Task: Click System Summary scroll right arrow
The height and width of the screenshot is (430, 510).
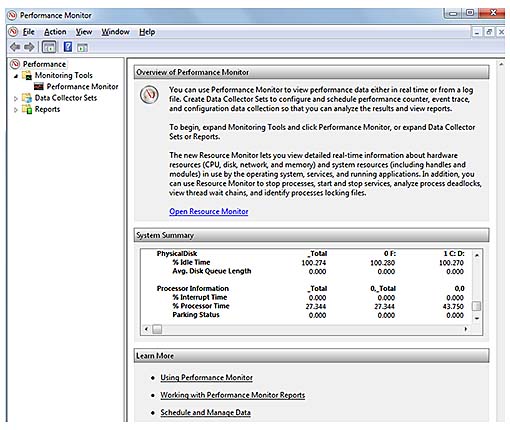Action: tap(466, 329)
